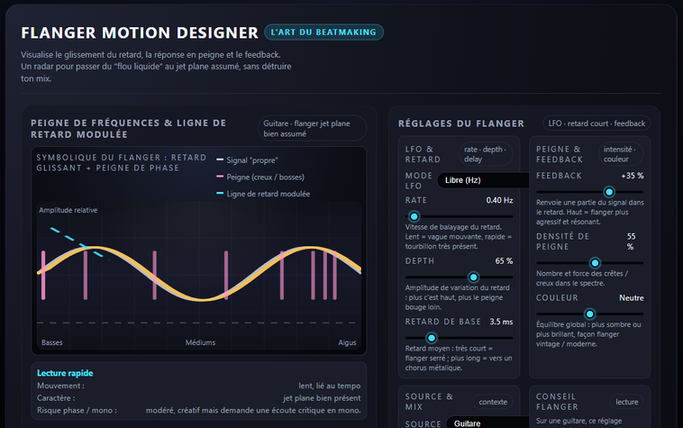Click the 'RÉGLAGES DU FLANGER' panel heading
The height and width of the screenshot is (428, 683).
461,124
